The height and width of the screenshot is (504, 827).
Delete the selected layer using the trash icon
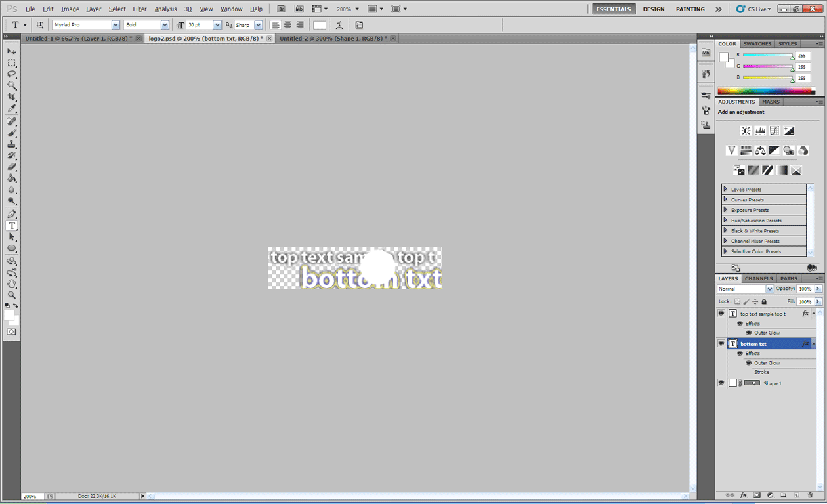[811, 495]
